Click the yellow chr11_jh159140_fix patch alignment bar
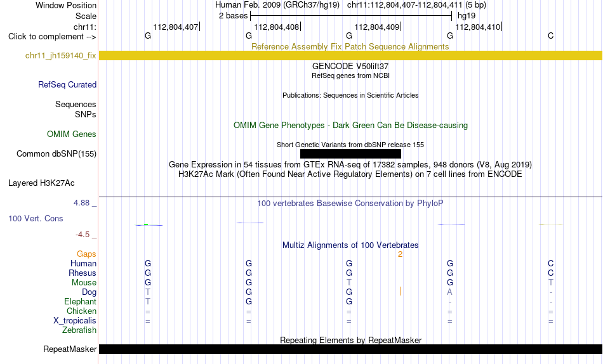The height and width of the screenshot is (364, 603). (x=350, y=55)
